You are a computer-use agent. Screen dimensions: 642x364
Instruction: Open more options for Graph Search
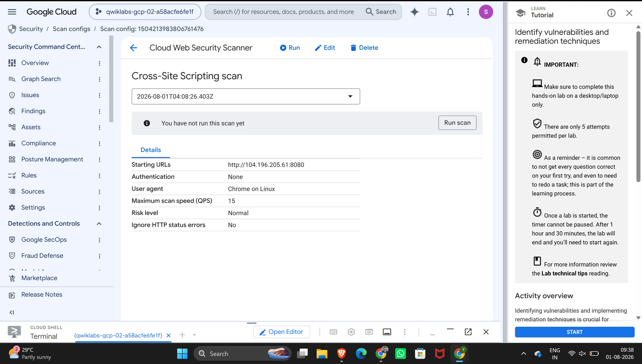[100, 79]
